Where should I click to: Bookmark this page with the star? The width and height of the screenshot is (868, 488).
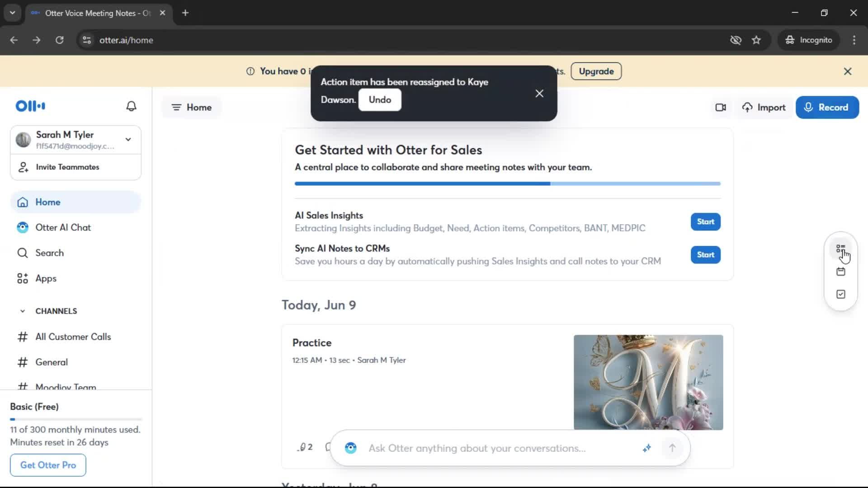756,40
